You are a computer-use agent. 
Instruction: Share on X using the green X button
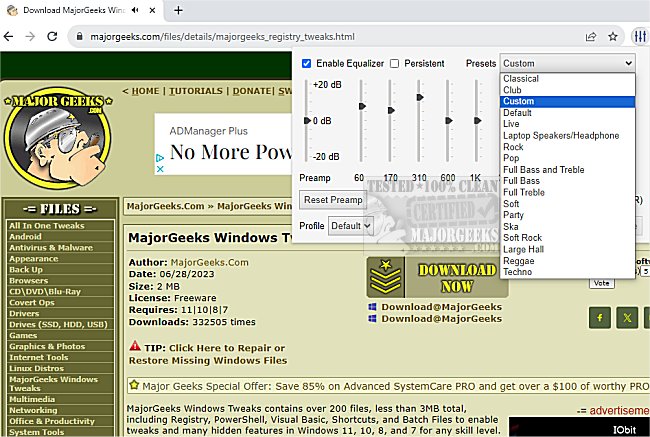[x=627, y=318]
